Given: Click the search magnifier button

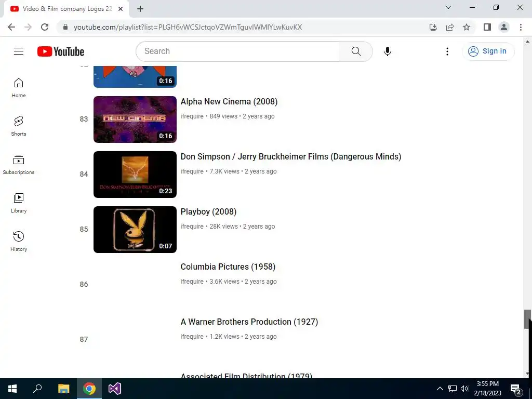Looking at the screenshot, I should pyautogui.click(x=356, y=51).
